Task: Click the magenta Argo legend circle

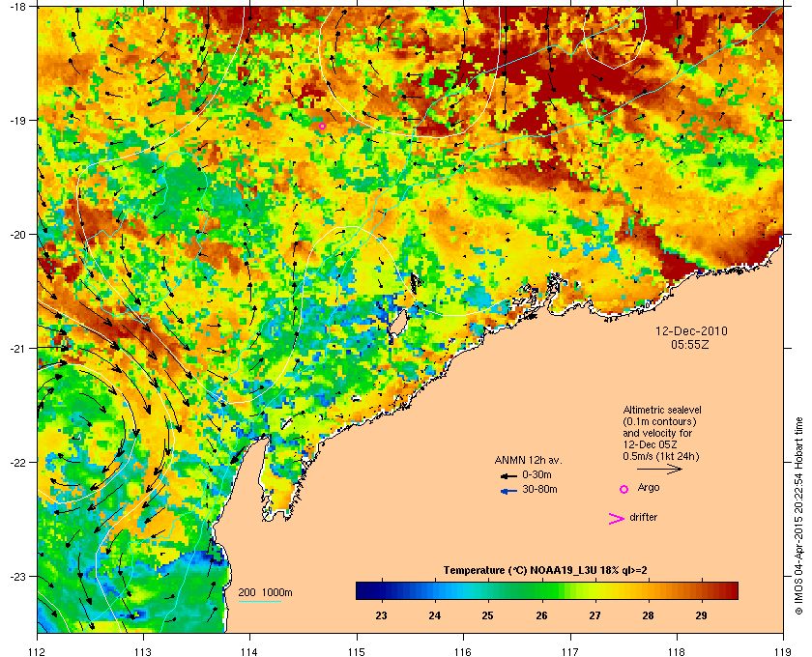Action: click(x=624, y=489)
